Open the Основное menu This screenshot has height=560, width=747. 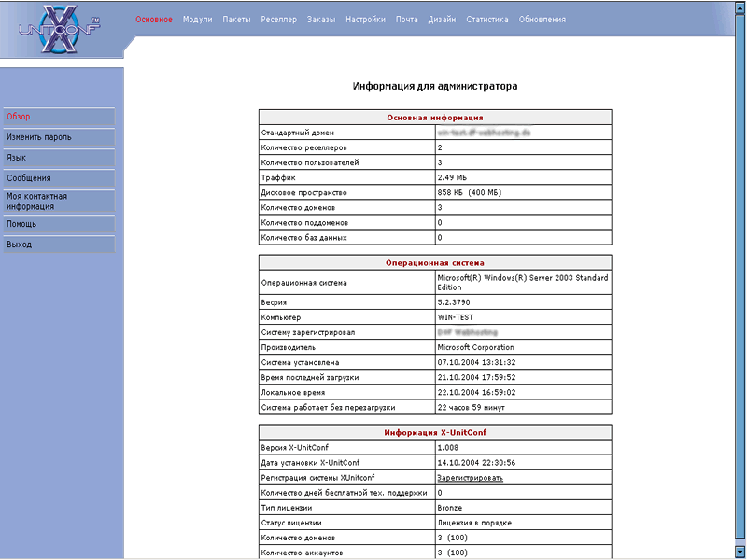[154, 20]
